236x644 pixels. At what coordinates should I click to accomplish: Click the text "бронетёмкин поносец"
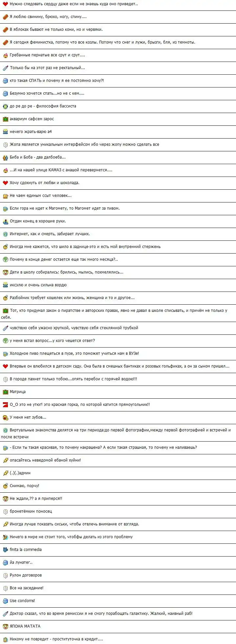pos(31,511)
